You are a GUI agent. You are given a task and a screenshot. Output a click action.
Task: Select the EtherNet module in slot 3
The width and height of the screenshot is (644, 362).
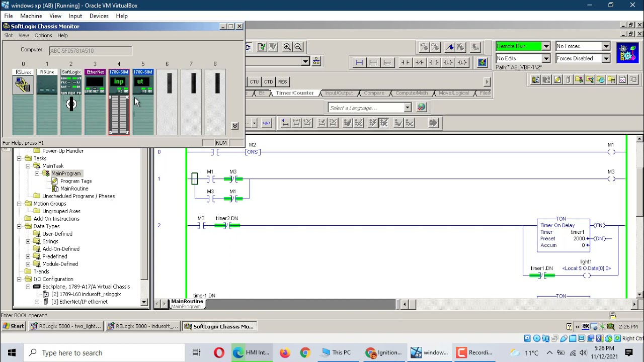click(95, 102)
